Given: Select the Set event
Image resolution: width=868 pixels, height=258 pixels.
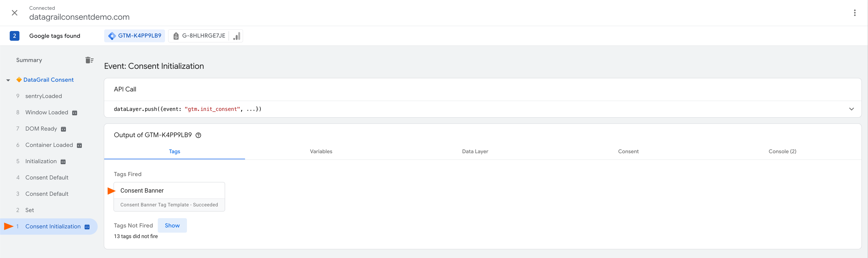Looking at the screenshot, I should click(30, 210).
